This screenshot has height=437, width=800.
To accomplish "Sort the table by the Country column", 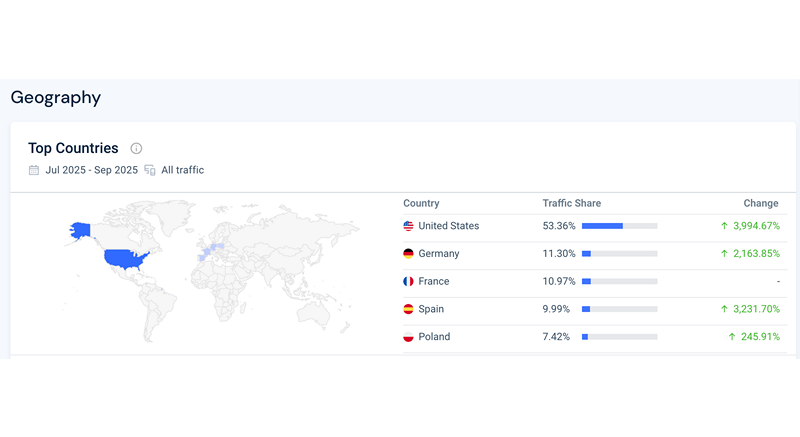I will [x=421, y=203].
